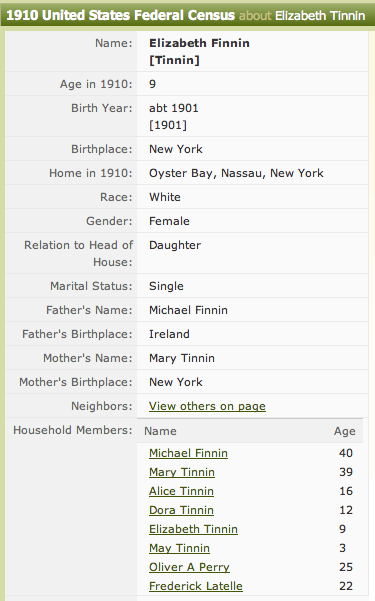The image size is (375, 601).
Task: Click the father's name Michael Finnin value
Action: (x=188, y=310)
